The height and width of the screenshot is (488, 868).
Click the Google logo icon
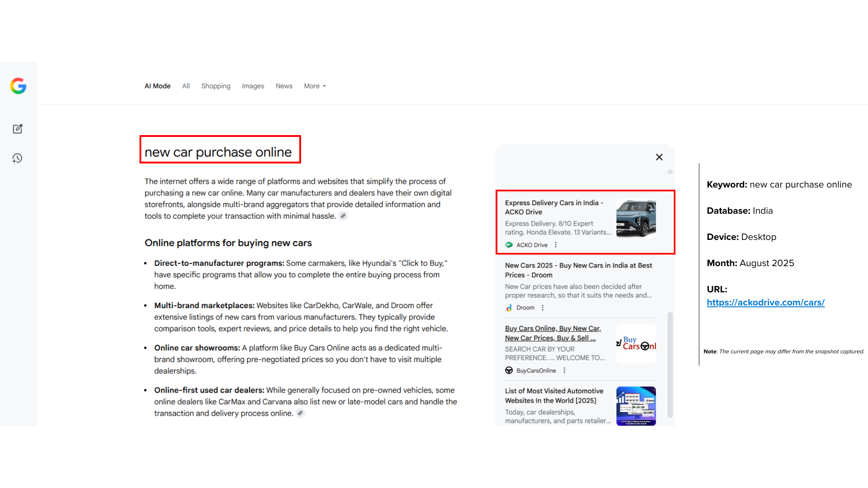point(18,86)
